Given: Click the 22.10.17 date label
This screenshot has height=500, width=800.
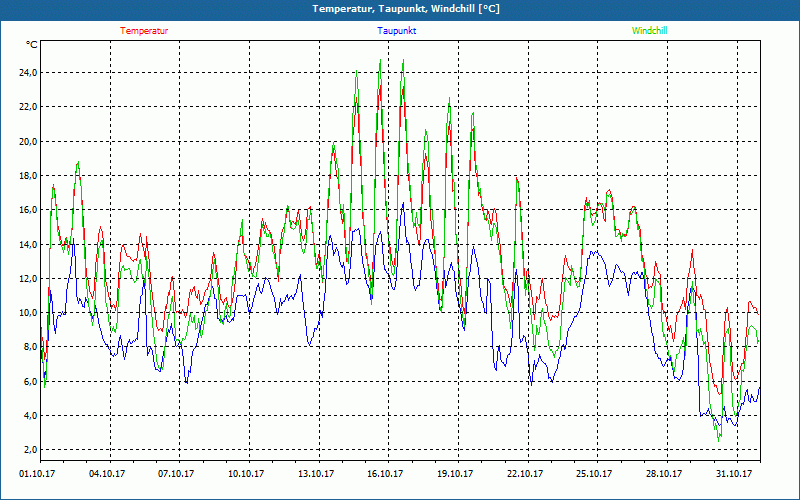Looking at the screenshot, I should pos(525,474).
